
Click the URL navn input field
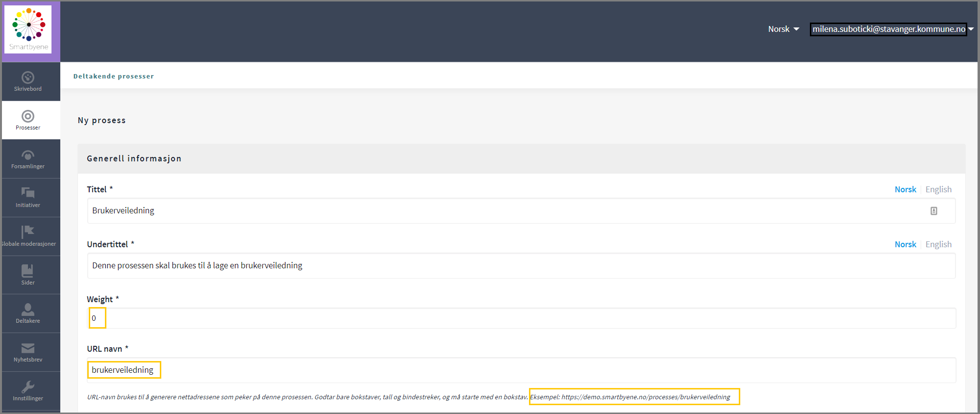pos(522,370)
